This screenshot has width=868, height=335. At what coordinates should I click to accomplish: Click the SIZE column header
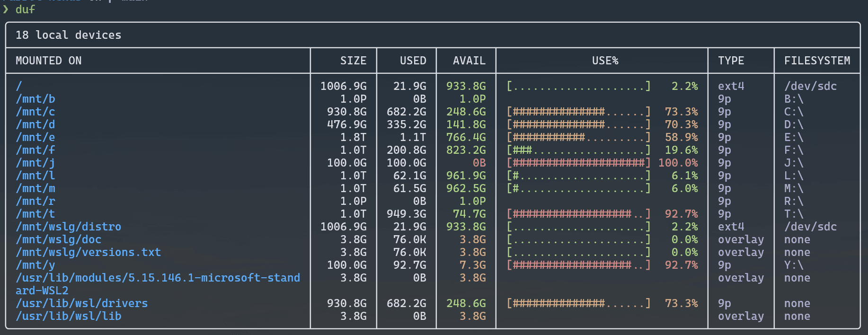(353, 61)
